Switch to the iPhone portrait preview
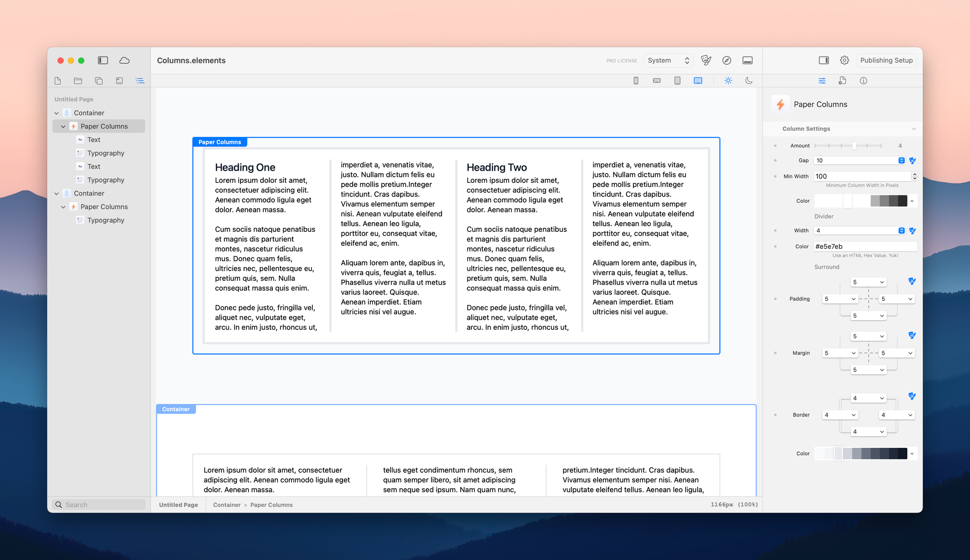Image resolution: width=970 pixels, height=560 pixels. coord(636,81)
